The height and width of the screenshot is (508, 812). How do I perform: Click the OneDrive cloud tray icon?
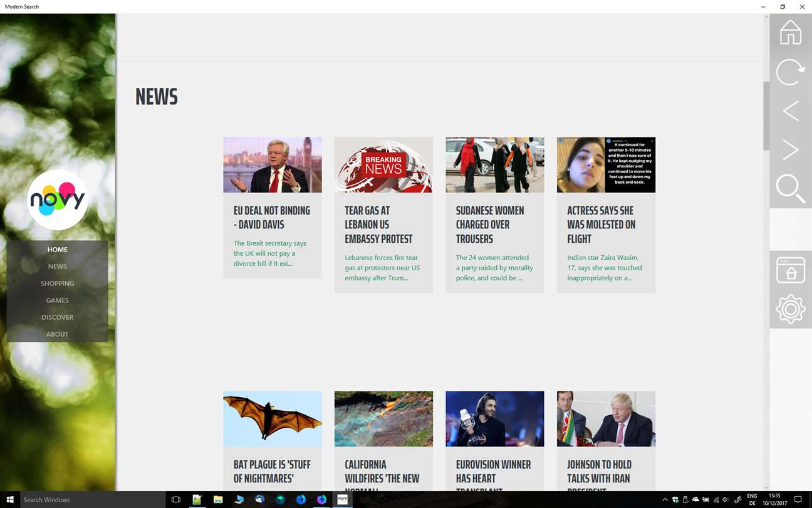tap(695, 500)
